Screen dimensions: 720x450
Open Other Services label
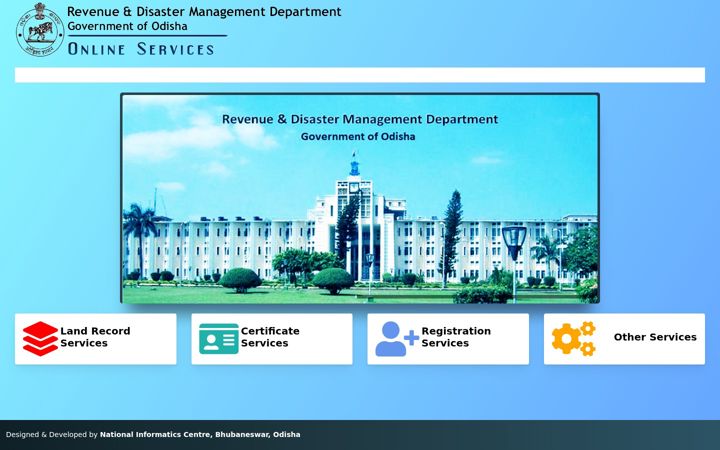[655, 337]
